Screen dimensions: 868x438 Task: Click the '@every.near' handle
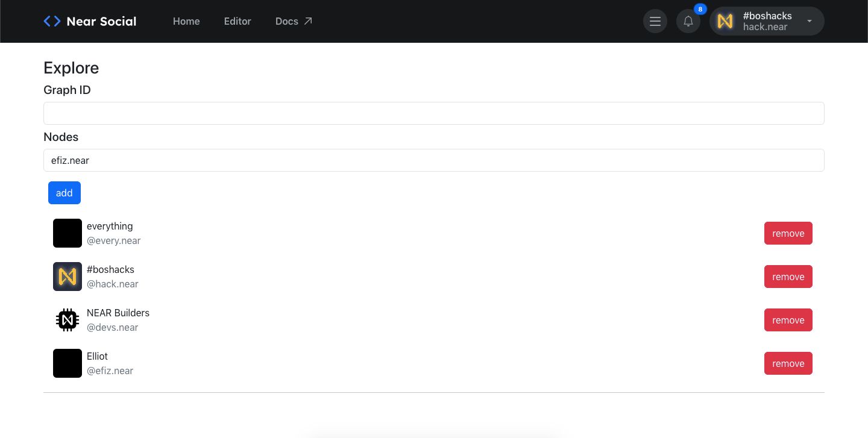tap(114, 240)
